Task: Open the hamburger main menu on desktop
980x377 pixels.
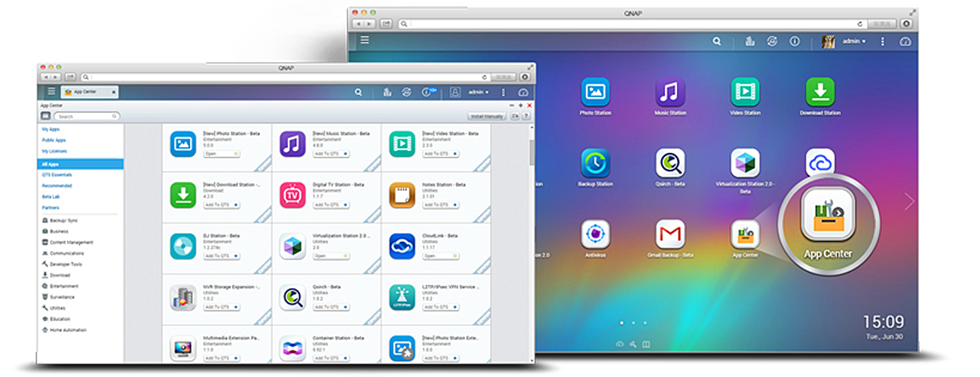Action: tap(364, 41)
